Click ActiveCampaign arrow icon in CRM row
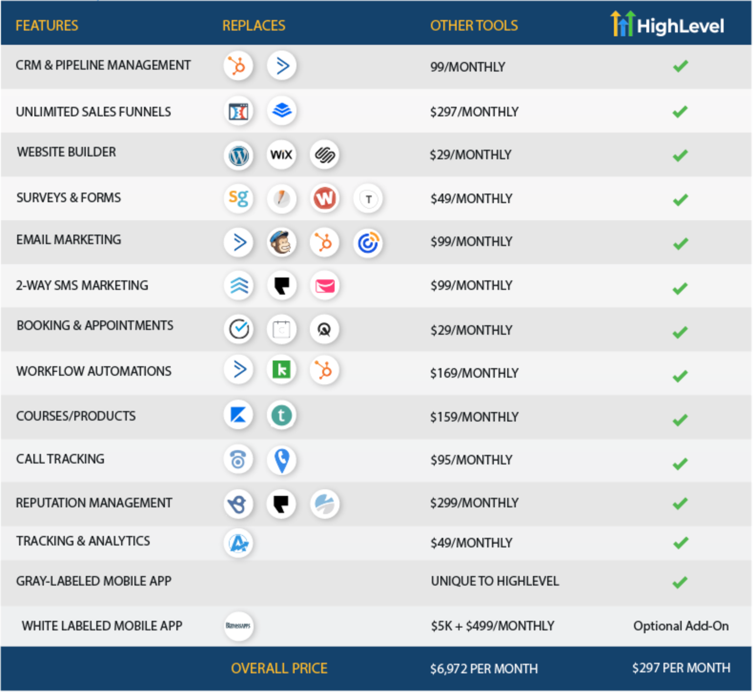Image resolution: width=756 pixels, height=700 pixels. (281, 66)
